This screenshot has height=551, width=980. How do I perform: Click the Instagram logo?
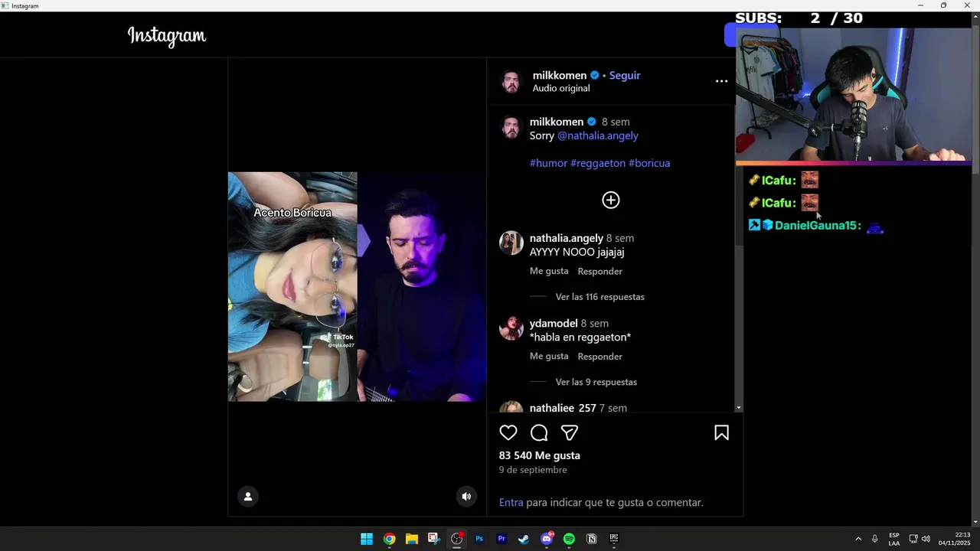click(x=167, y=35)
